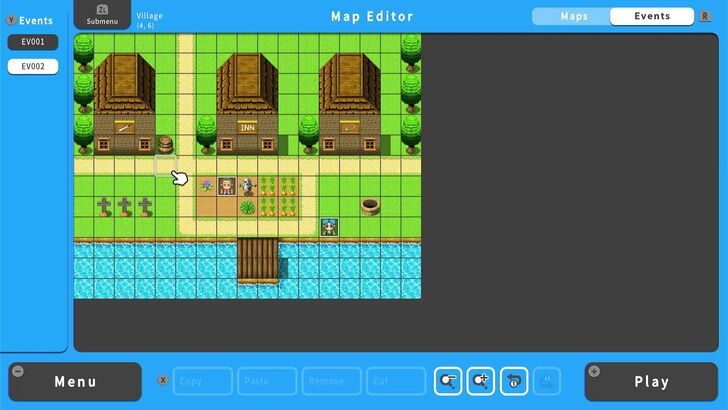Open the main Menu

click(75, 382)
